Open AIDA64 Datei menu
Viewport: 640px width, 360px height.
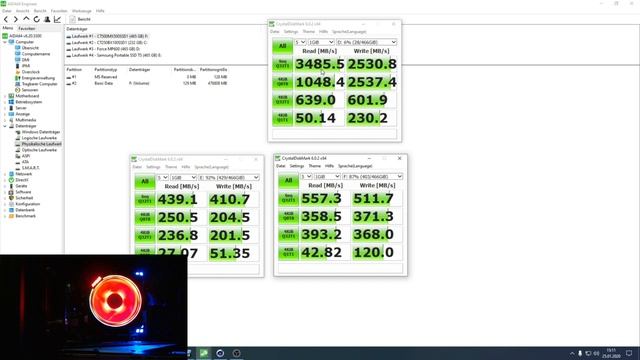tap(7, 11)
